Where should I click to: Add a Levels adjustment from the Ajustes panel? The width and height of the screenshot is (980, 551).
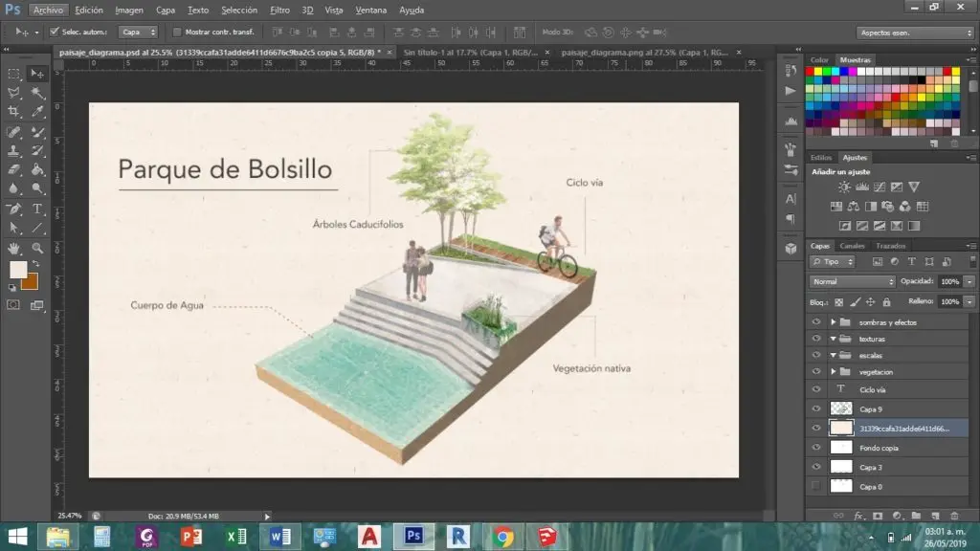(x=862, y=187)
